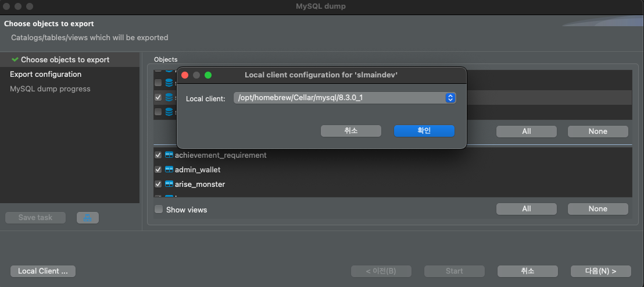Uncheck the arise_monster table checkbox
Image resolution: width=644 pixels, height=287 pixels.
(x=158, y=184)
